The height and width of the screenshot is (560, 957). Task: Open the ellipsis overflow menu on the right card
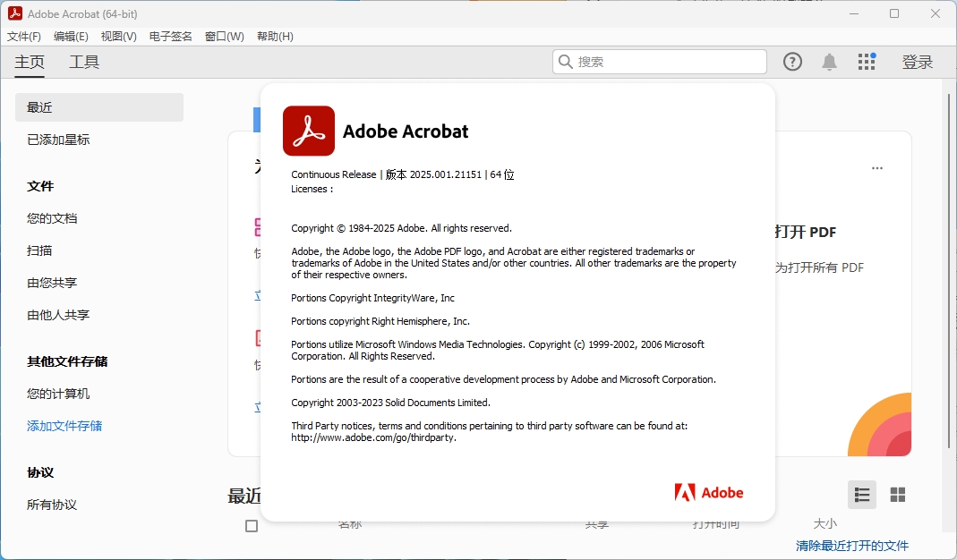click(876, 167)
